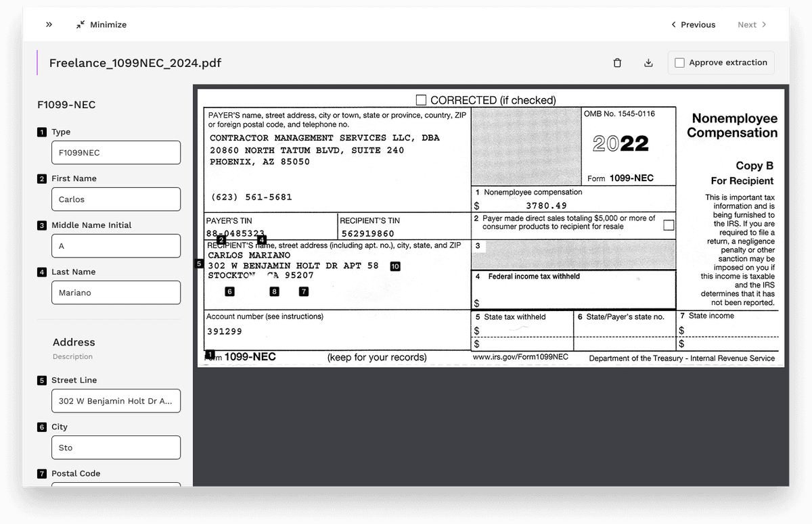Viewport: 812px width, 524px height.
Task: Click marker 4 above MARIANO on the document
Action: coord(262,239)
